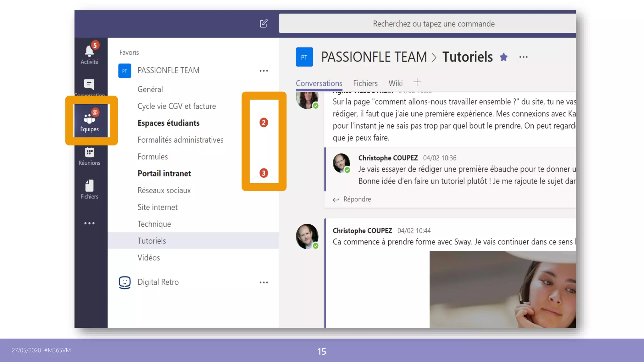Open Tutoriels channel more options ellipsis
The height and width of the screenshot is (362, 644).
pos(523,57)
